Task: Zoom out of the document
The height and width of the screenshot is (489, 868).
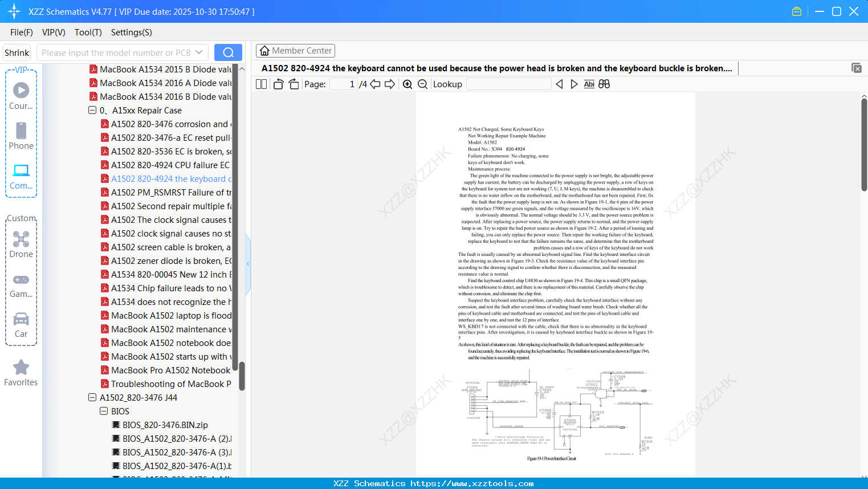Action: click(x=422, y=84)
